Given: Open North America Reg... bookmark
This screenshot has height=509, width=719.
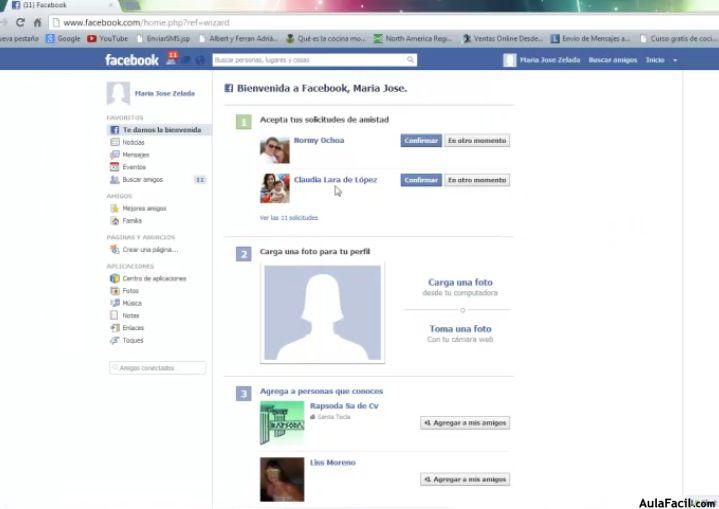Looking at the screenshot, I should [413, 39].
